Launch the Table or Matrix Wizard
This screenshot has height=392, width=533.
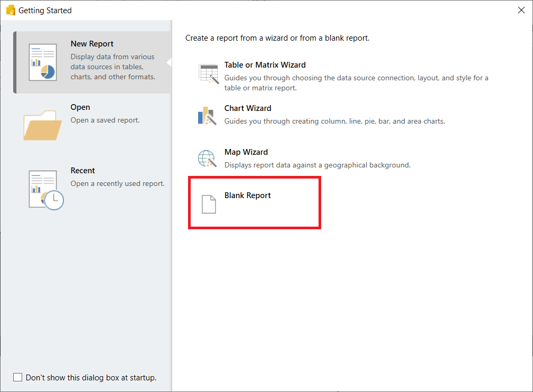coord(265,65)
